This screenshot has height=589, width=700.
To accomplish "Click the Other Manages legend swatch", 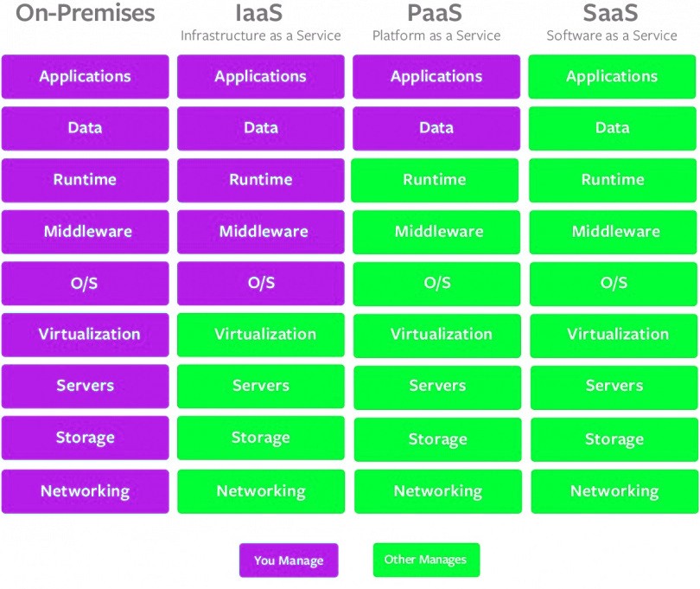I will 425,560.
